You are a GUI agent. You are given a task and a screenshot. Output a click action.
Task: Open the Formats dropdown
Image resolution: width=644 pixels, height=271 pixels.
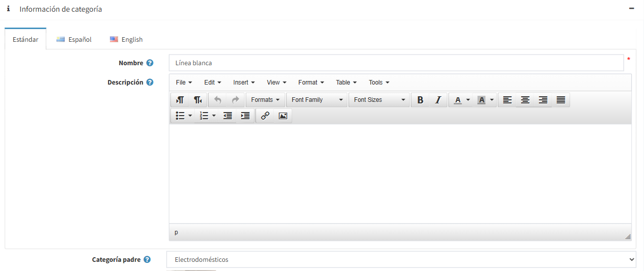(265, 100)
